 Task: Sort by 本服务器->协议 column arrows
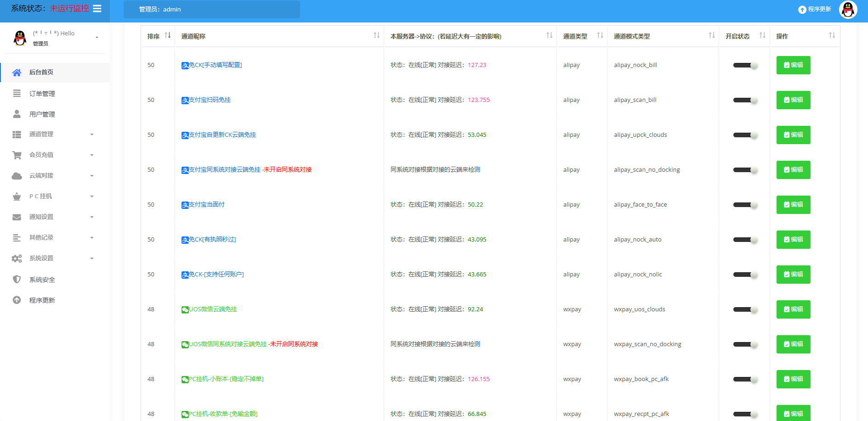tap(550, 35)
